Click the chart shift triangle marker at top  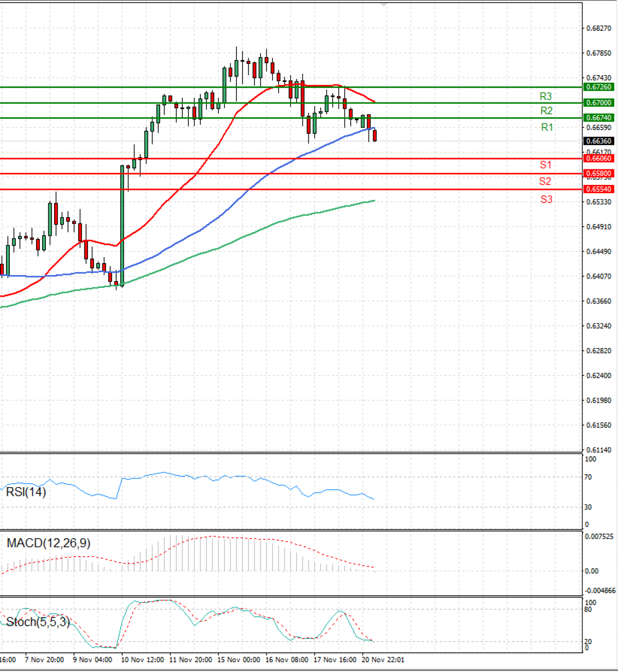pos(384,5)
